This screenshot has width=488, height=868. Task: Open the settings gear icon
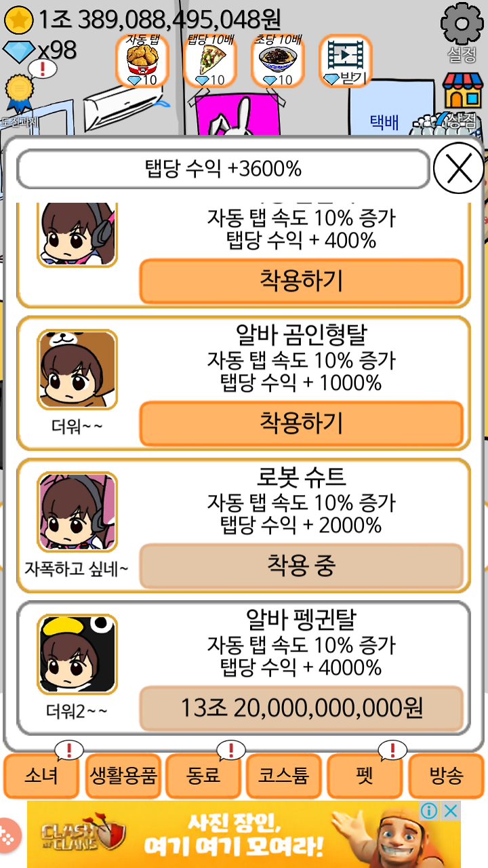click(x=462, y=26)
